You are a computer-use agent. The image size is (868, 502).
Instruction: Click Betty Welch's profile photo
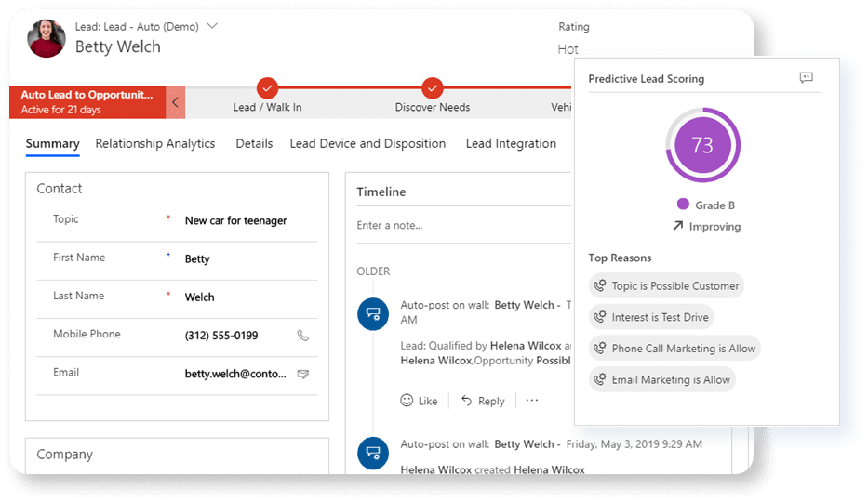[47, 38]
